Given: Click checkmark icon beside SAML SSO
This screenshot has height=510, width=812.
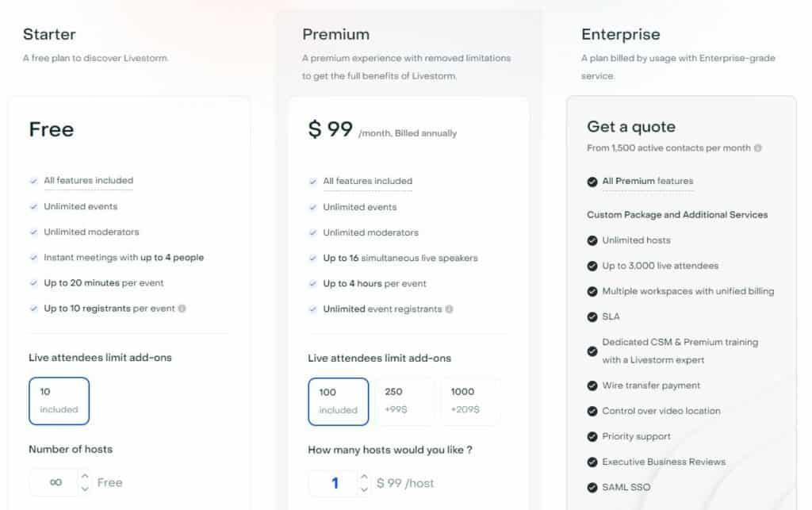Looking at the screenshot, I should [592, 487].
